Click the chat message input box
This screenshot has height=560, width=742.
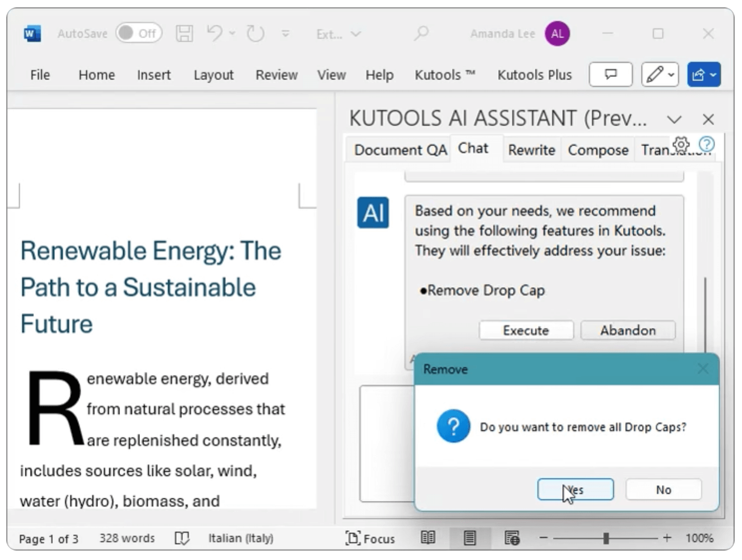(386, 444)
